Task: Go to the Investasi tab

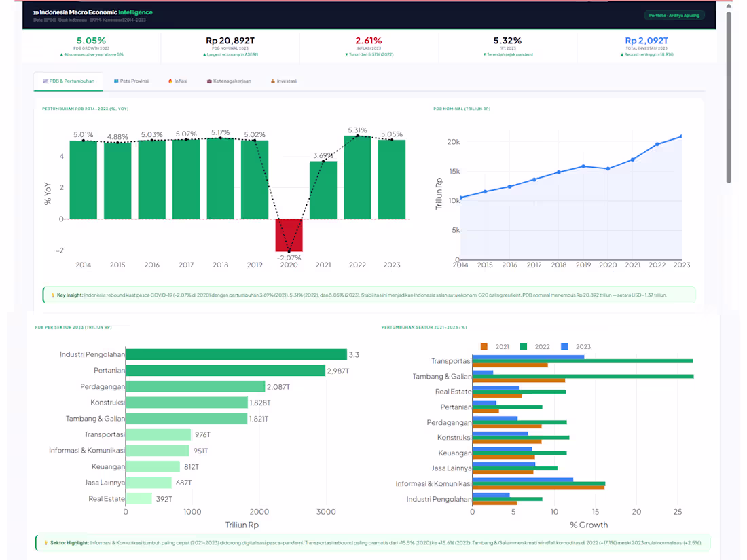Action: (283, 81)
